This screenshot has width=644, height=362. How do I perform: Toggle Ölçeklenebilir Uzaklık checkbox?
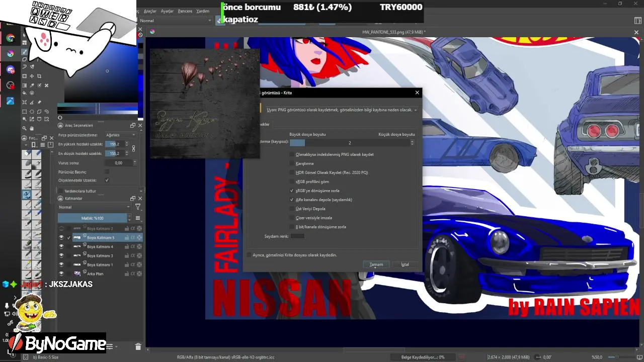(x=107, y=180)
